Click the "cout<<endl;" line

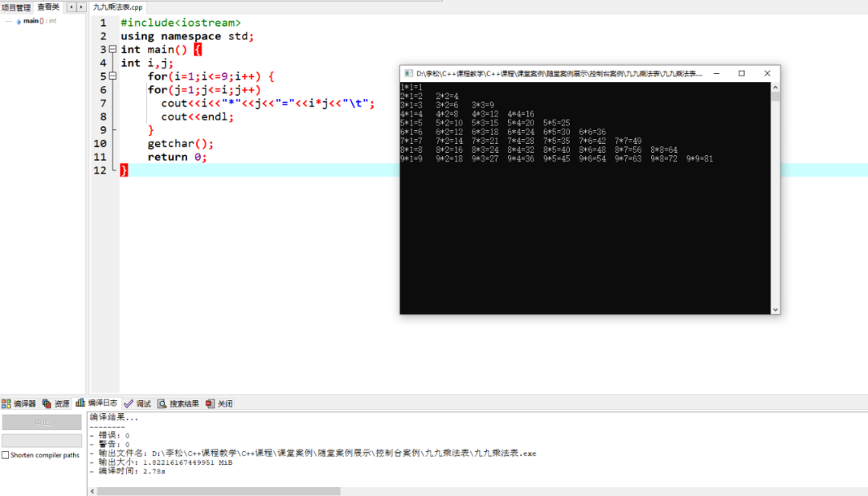[x=197, y=117]
